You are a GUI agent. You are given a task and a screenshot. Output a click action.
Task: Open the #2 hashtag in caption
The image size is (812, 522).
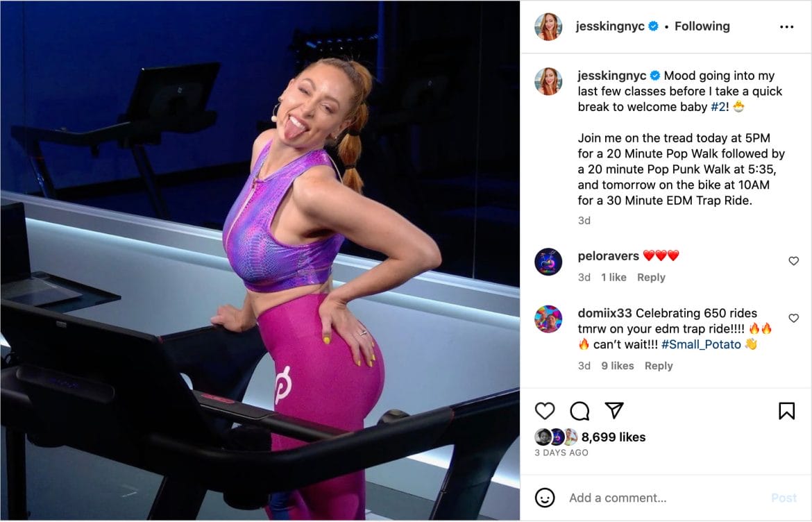pos(718,107)
